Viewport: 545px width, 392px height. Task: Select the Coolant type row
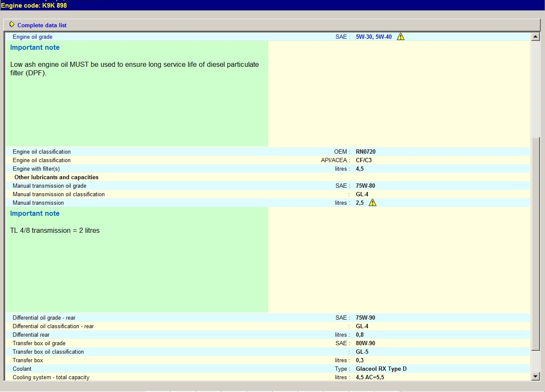click(22, 369)
